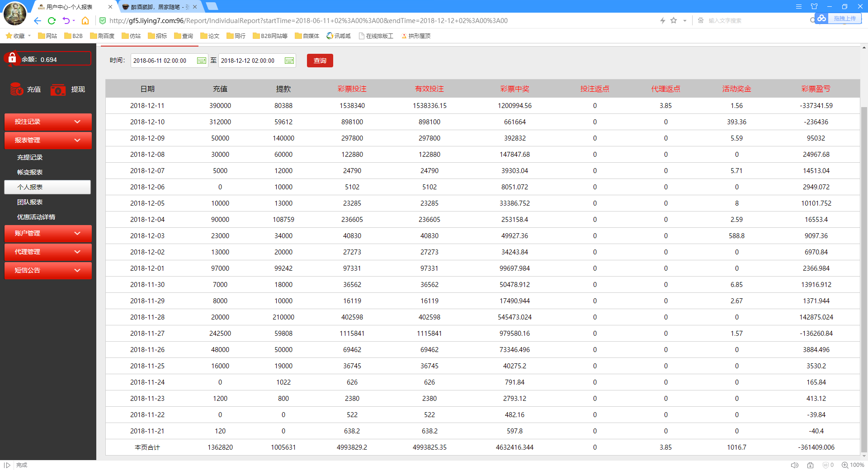
Task: Toggle the browser sound mute icon
Action: click(x=794, y=465)
